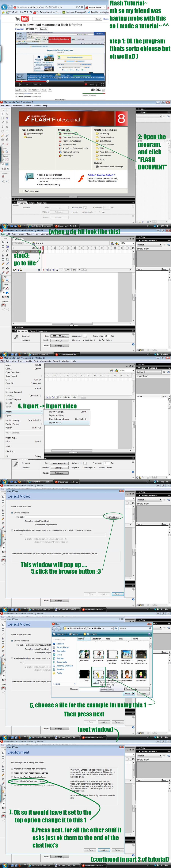Select the Lasso tool in step 3 window

click(x=7, y=251)
